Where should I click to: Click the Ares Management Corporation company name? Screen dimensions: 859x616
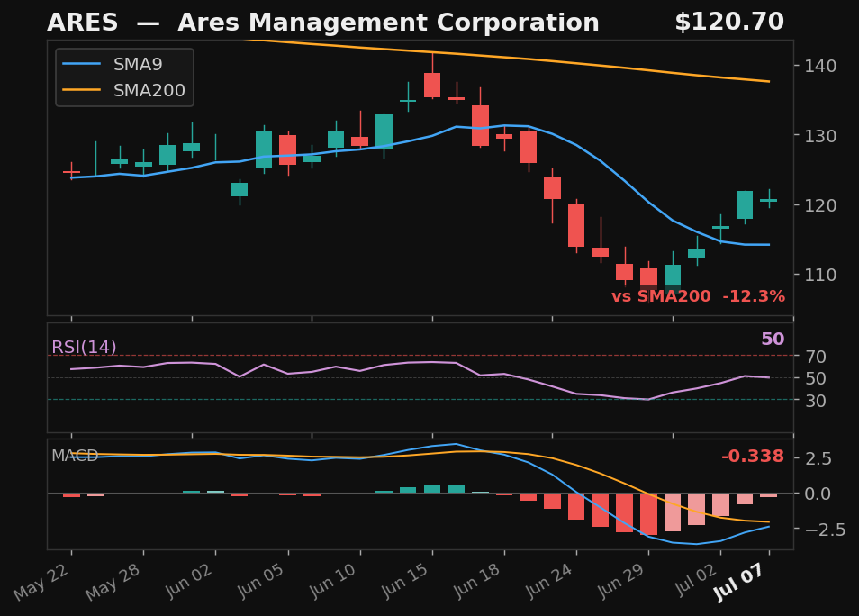[x=388, y=23]
